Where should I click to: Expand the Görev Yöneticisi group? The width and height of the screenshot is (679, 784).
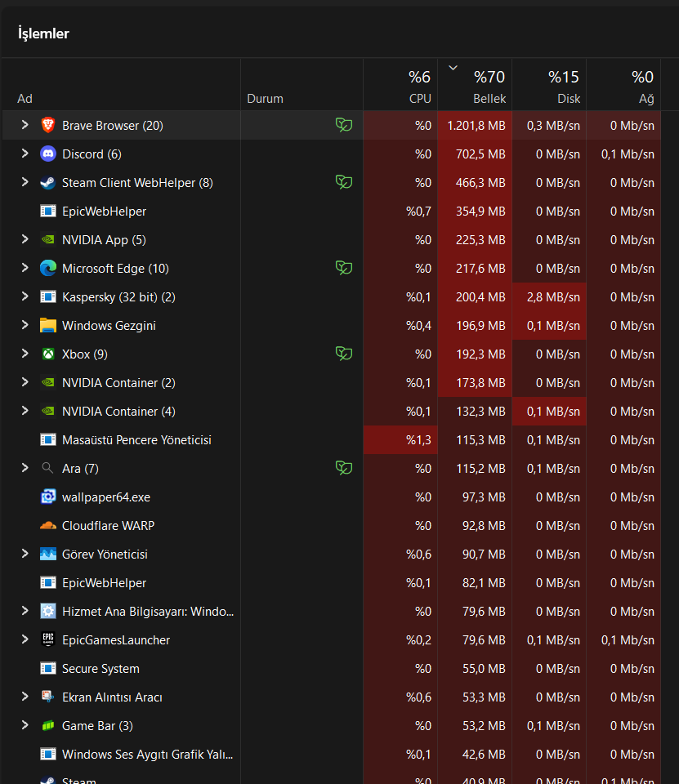point(25,554)
